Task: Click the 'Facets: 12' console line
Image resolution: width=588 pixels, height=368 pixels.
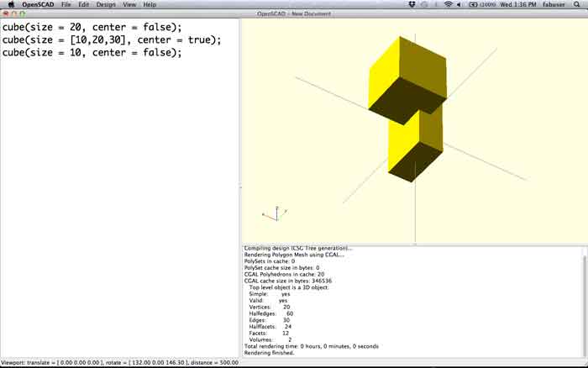Action: [x=269, y=333]
